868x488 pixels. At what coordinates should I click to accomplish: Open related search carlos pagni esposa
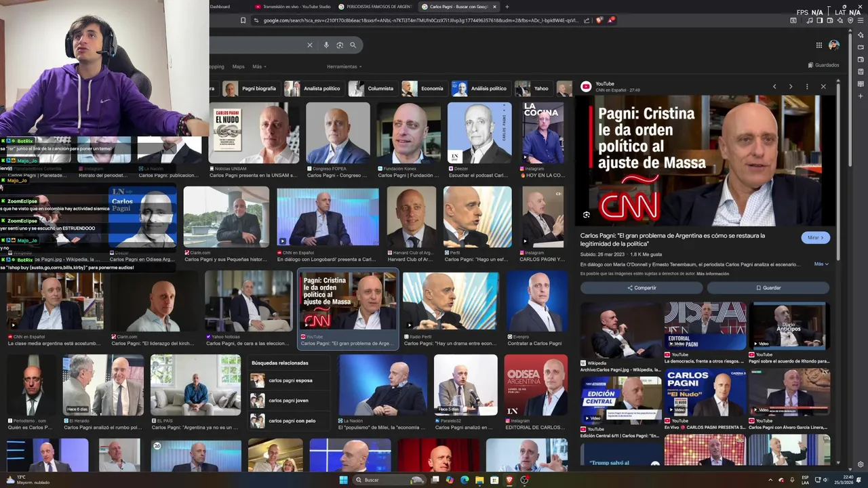[x=290, y=380]
